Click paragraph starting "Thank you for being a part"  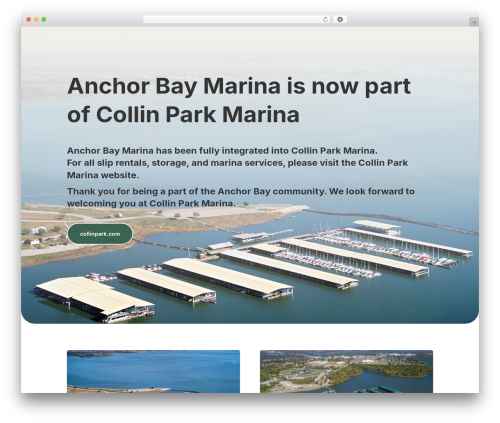[241, 197]
